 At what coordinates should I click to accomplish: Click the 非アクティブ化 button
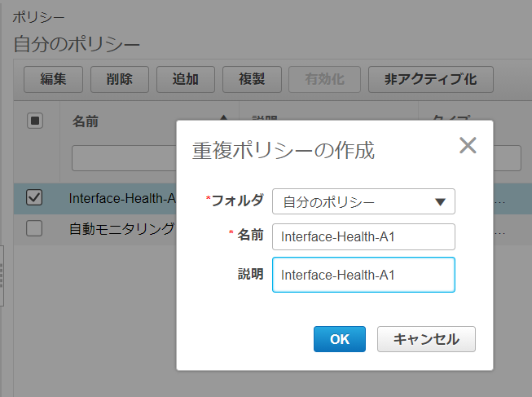tap(430, 79)
